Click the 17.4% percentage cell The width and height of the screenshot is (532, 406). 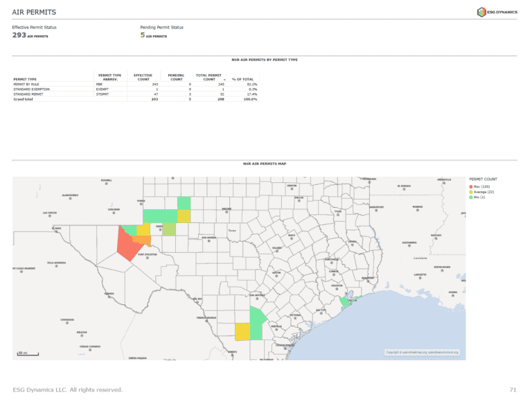(252, 94)
